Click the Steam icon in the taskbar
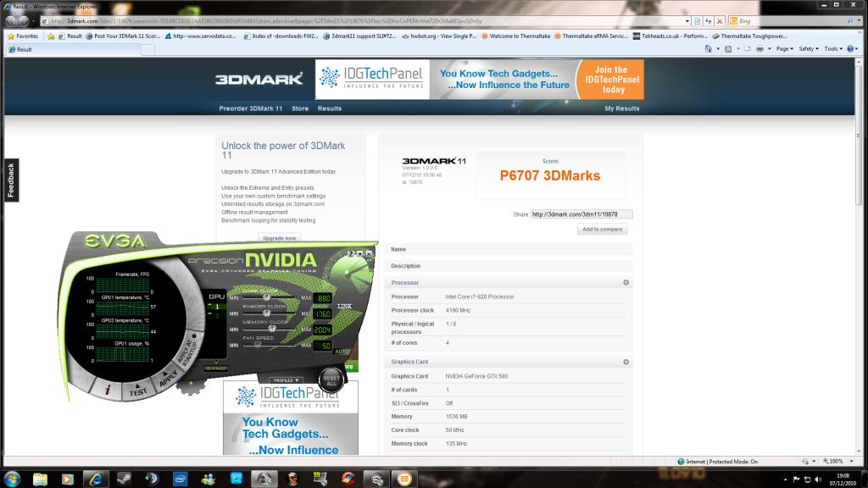The width and height of the screenshot is (868, 488). [124, 479]
